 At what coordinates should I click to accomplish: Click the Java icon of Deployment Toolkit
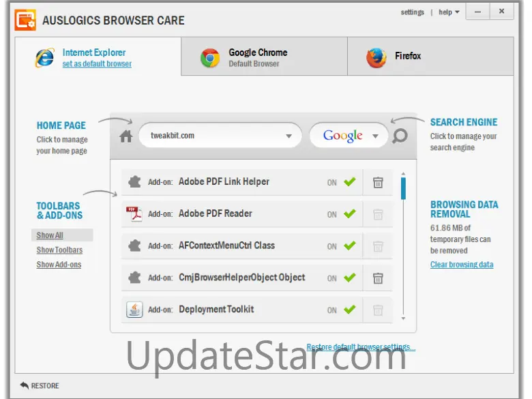pyautogui.click(x=134, y=310)
